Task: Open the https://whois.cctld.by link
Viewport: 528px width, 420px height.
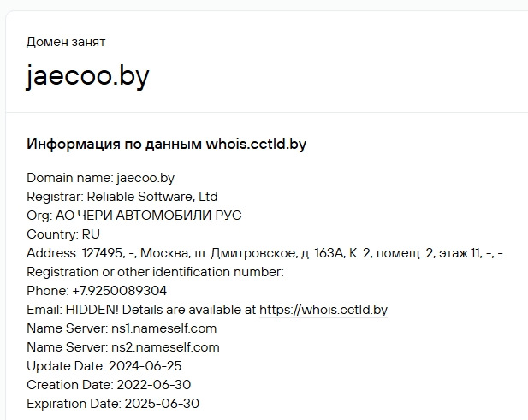Action: [x=323, y=310]
